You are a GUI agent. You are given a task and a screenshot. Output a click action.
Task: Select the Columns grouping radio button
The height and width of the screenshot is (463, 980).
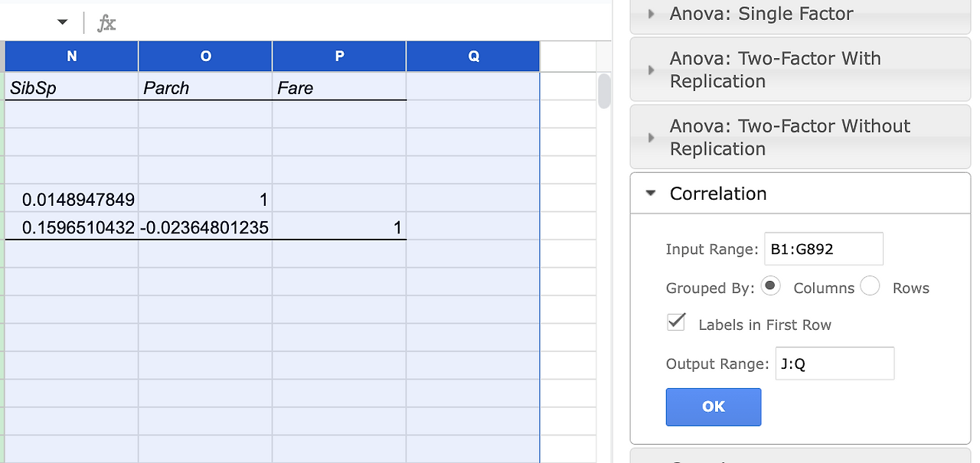click(x=771, y=286)
